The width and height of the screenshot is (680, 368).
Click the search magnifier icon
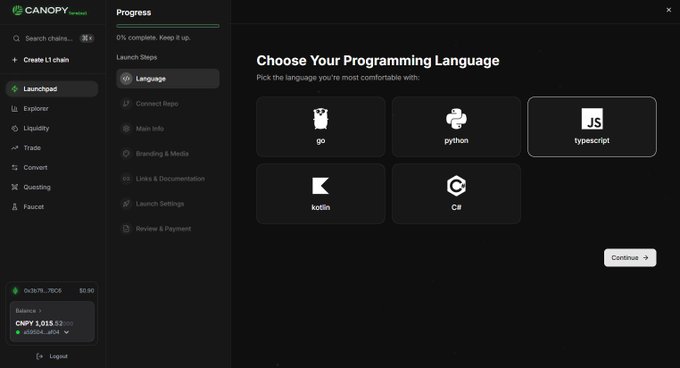point(16,39)
